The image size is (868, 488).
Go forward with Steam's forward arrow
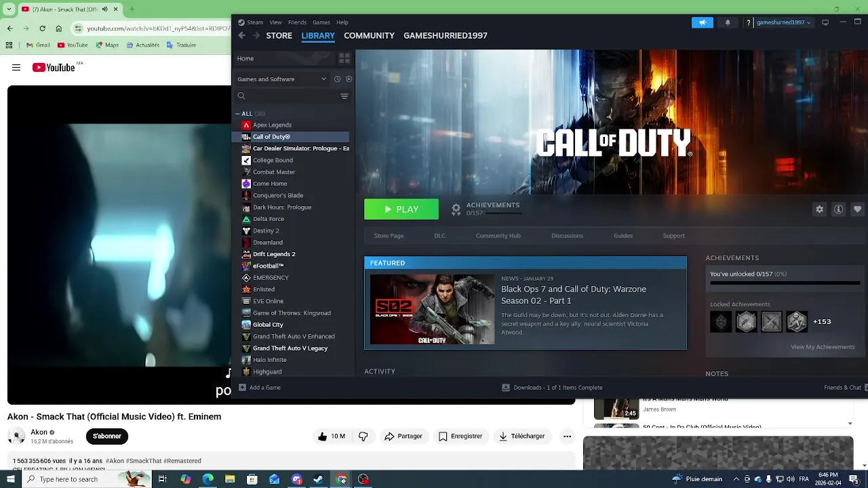click(x=256, y=35)
